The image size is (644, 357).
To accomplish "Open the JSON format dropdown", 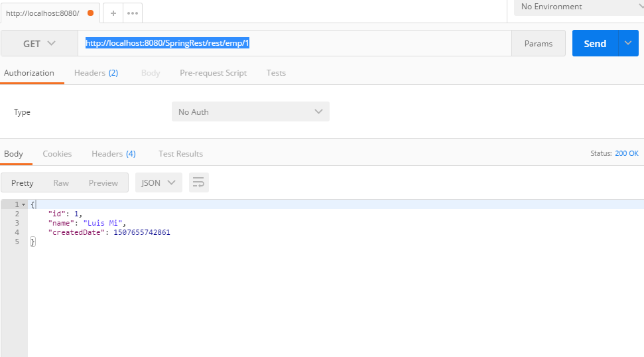I will click(x=159, y=183).
